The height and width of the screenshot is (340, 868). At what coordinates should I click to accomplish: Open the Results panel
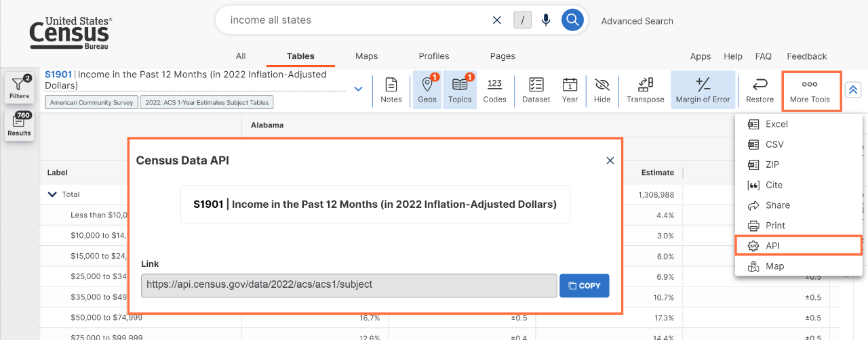[19, 125]
